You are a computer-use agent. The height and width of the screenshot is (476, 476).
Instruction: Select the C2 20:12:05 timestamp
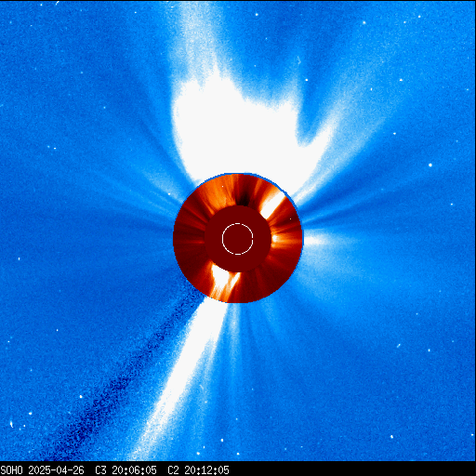[x=198, y=470]
